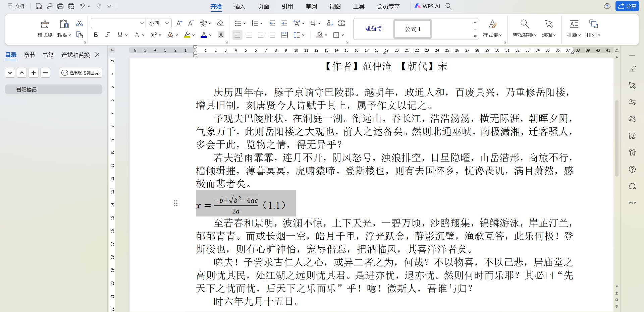Open line spacing dropdown arrow
This screenshot has height=312, width=644.
point(303,35)
